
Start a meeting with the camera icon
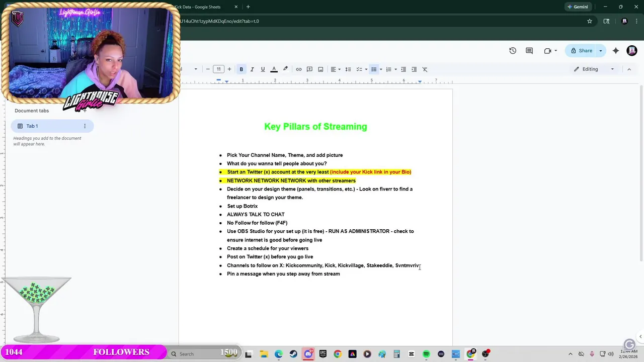point(547,51)
